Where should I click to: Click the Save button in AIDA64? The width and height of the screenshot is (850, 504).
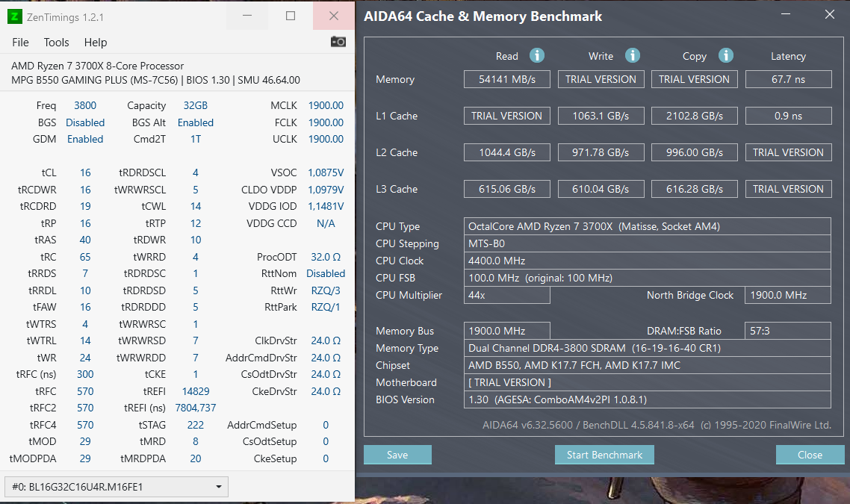pos(397,455)
